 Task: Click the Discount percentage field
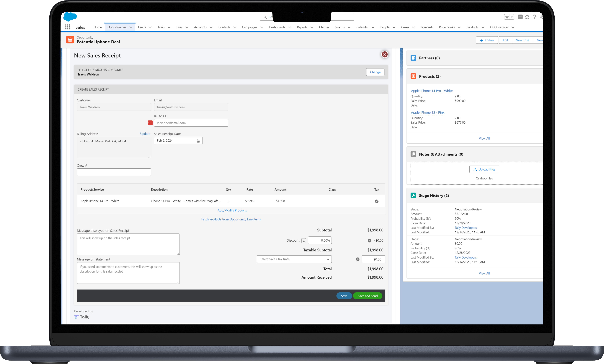coord(320,241)
